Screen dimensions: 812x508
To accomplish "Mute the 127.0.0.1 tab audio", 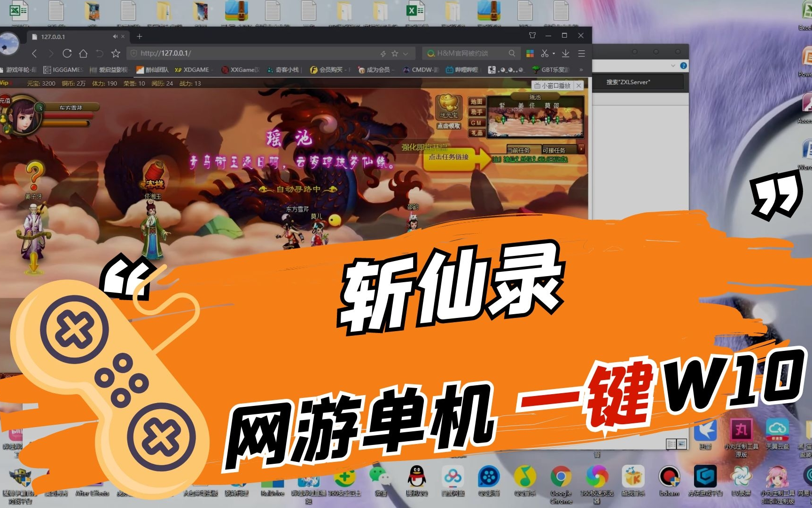I will tap(115, 36).
